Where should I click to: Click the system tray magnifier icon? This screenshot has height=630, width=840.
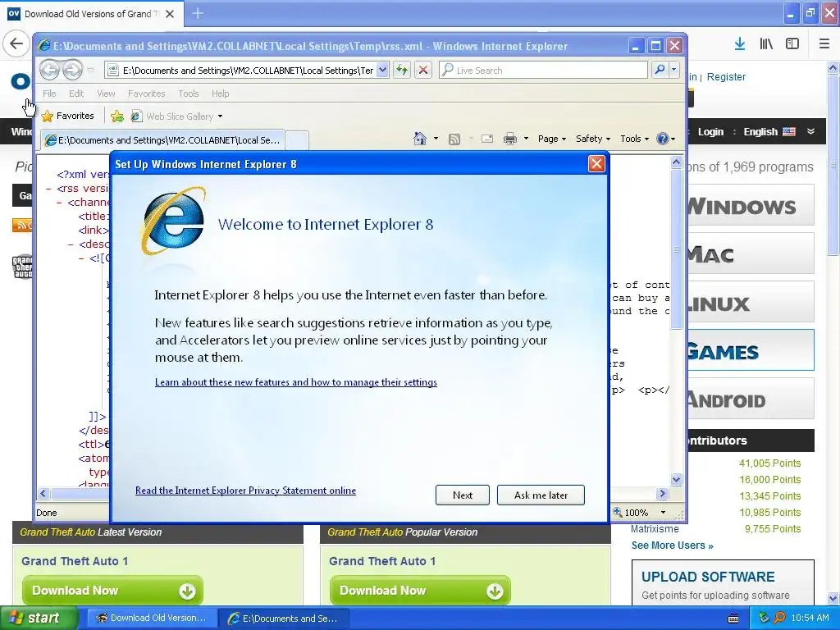779,618
